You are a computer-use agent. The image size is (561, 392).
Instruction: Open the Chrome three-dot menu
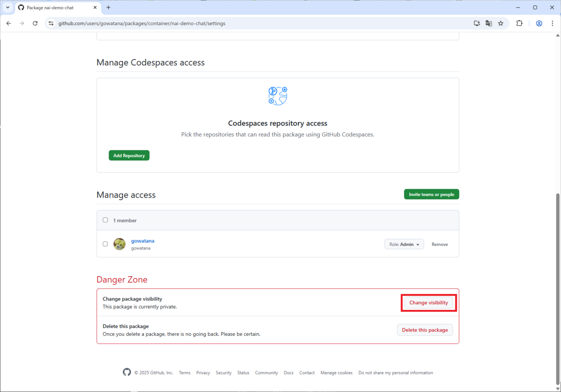(552, 23)
